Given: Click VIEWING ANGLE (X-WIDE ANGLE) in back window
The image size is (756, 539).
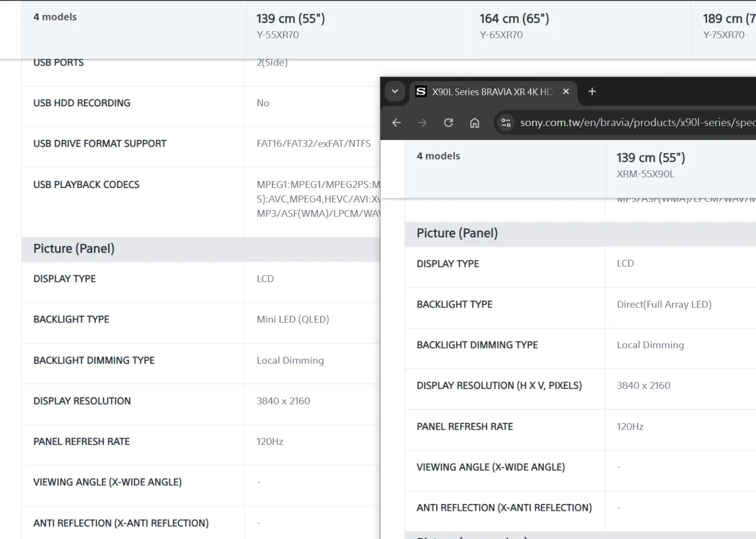Looking at the screenshot, I should point(107,482).
